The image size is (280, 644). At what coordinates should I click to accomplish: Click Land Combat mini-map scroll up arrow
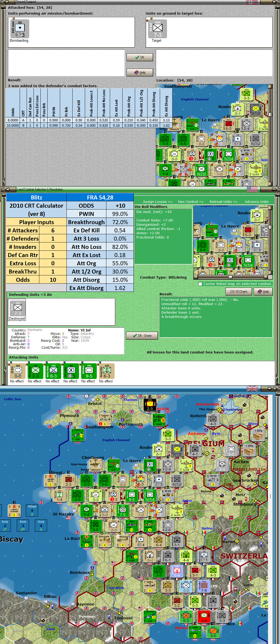click(270, 207)
